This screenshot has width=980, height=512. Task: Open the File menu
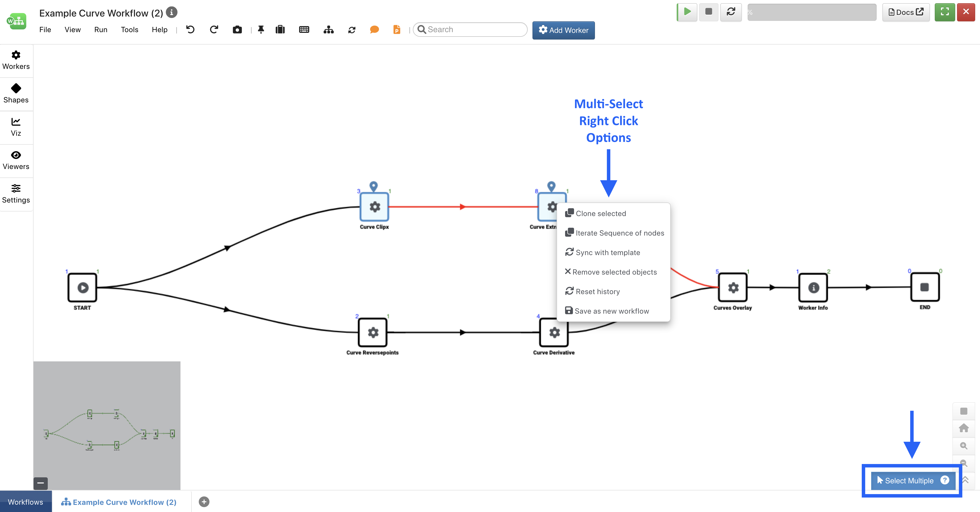[x=45, y=30]
